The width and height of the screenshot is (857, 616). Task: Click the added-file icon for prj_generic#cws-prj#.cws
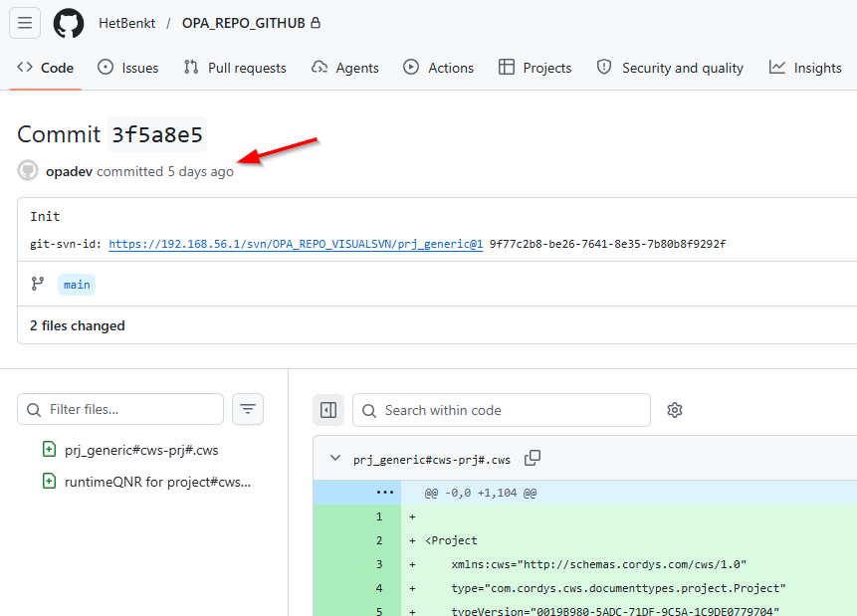click(49, 449)
